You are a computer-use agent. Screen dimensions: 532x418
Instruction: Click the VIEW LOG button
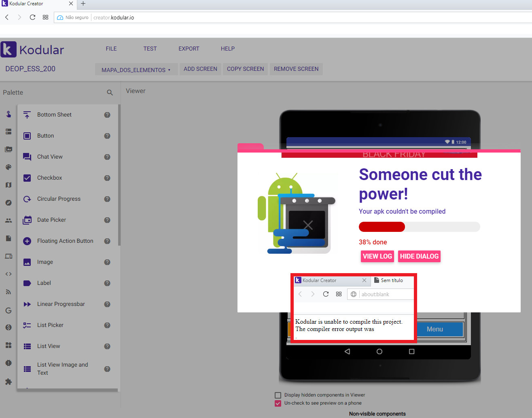click(377, 256)
